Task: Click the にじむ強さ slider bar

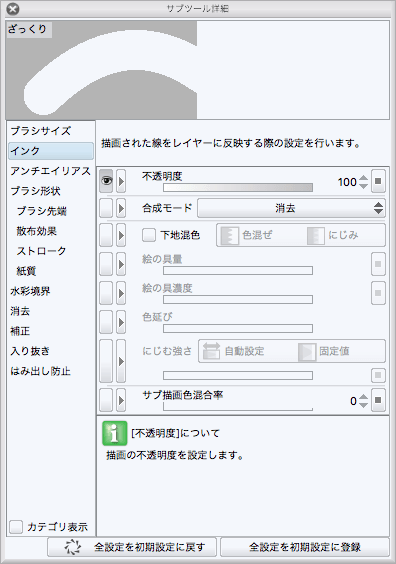Action: pos(238,376)
